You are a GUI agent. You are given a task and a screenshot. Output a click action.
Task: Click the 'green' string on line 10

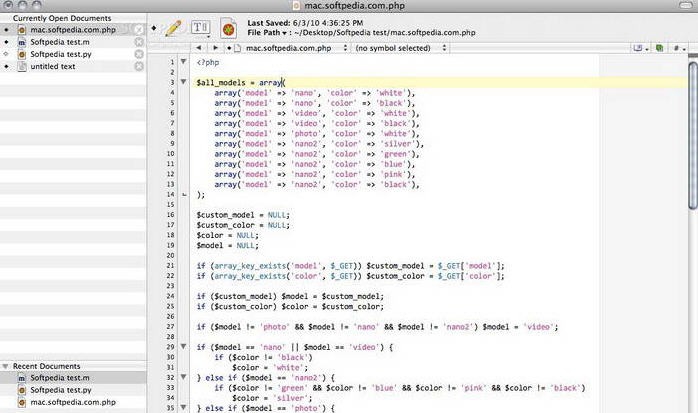(395, 154)
